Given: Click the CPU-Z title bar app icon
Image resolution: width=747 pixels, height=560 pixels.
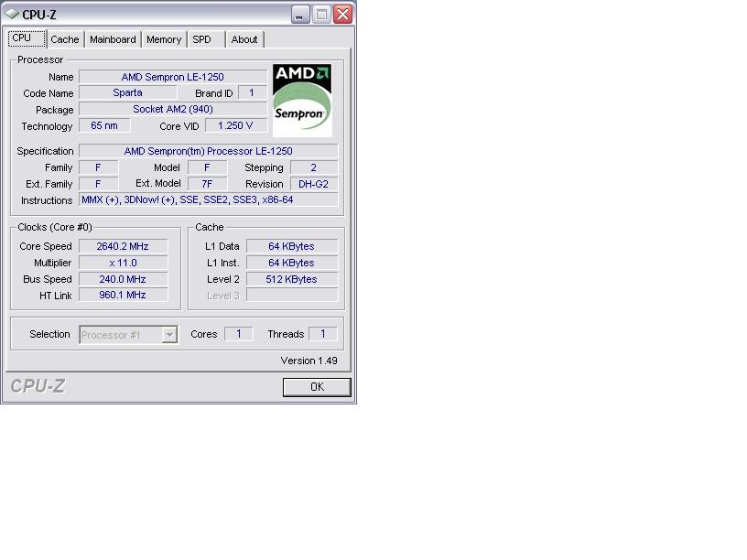Looking at the screenshot, I should (12, 15).
